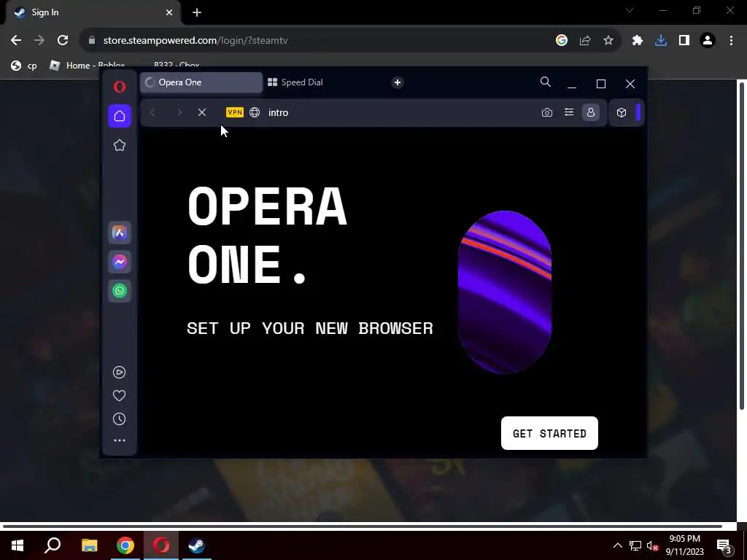Reload the Chrome page
The height and width of the screenshot is (560, 747).
[63, 41]
